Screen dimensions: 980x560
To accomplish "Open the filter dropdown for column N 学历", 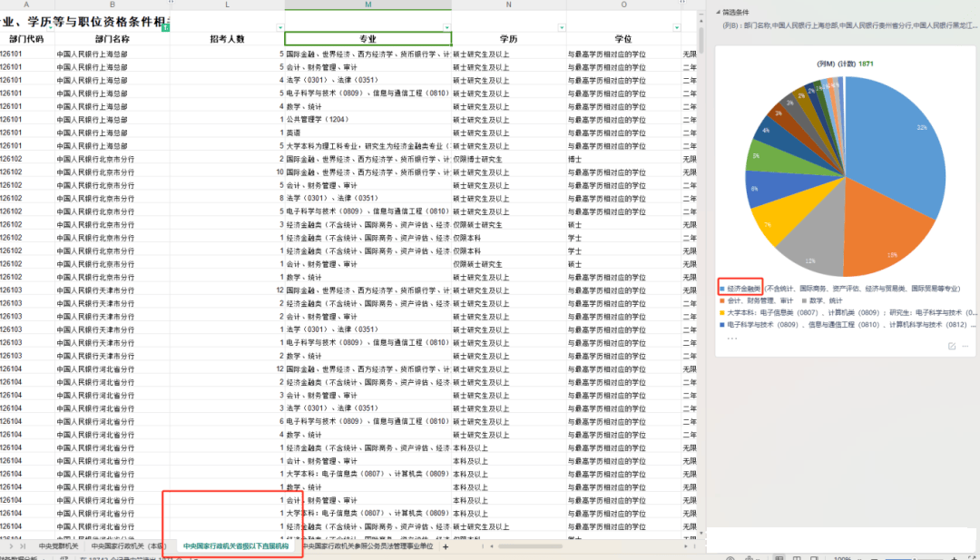I will pyautogui.click(x=562, y=27).
